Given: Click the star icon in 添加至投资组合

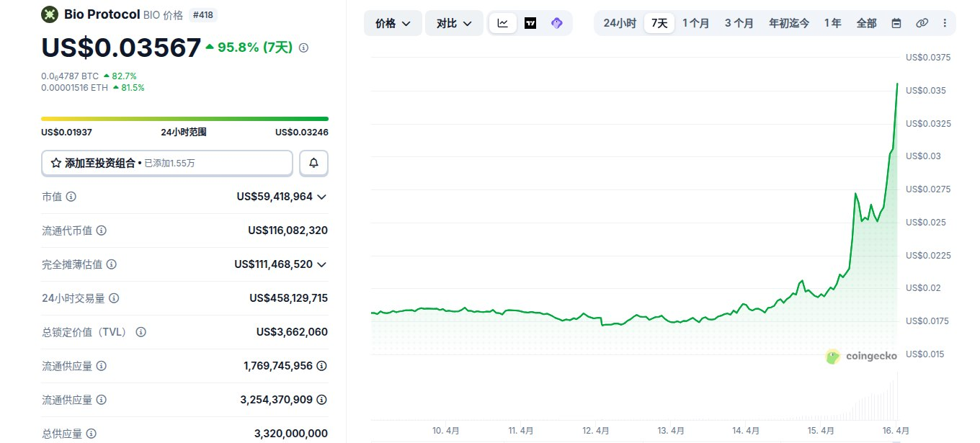Looking at the screenshot, I should (55, 164).
